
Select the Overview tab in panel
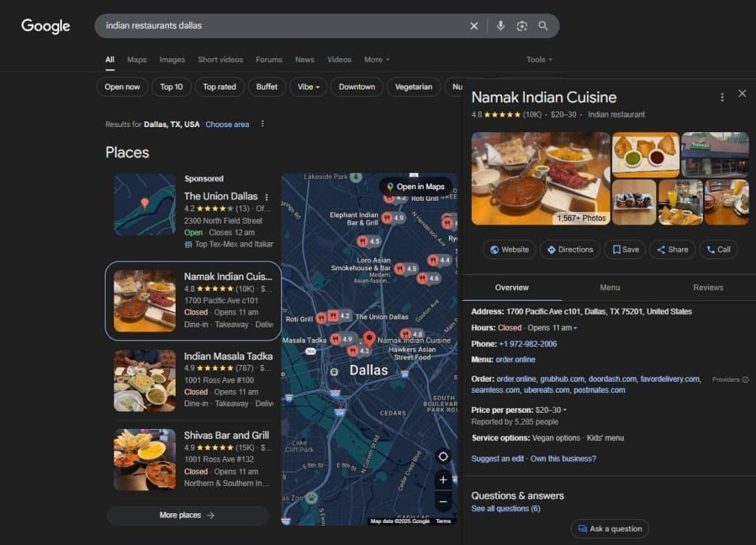pyautogui.click(x=512, y=287)
